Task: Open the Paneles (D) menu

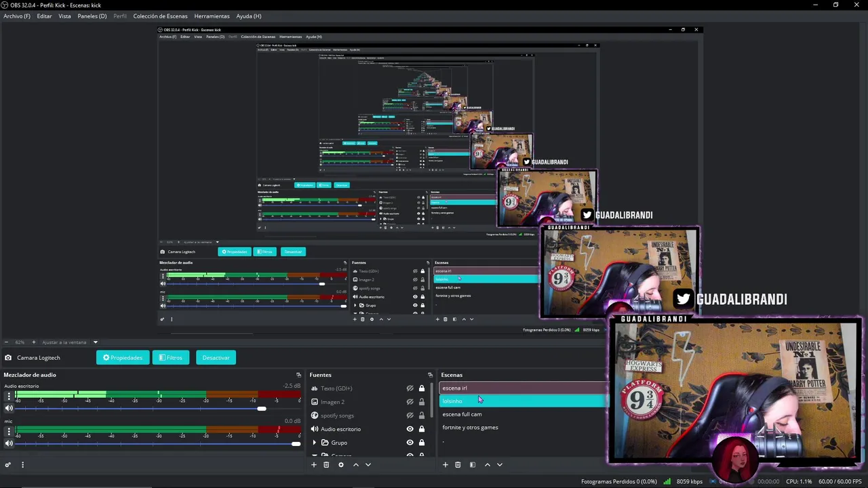Action: [92, 16]
